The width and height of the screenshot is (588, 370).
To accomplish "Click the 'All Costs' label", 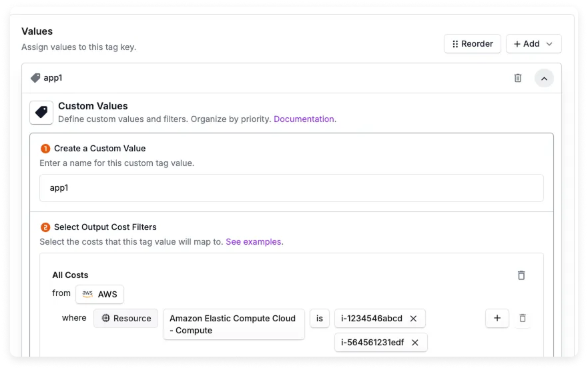I will tap(70, 275).
